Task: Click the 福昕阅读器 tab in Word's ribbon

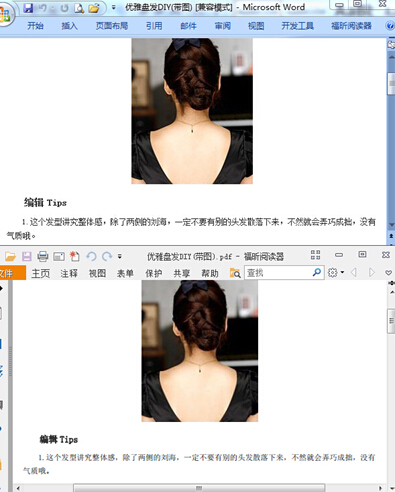Action: pos(351,26)
